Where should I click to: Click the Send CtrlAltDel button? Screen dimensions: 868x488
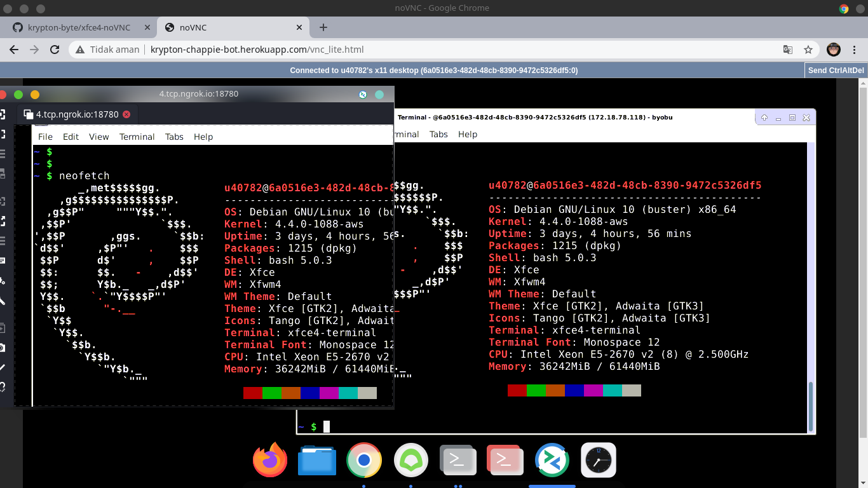click(x=836, y=71)
